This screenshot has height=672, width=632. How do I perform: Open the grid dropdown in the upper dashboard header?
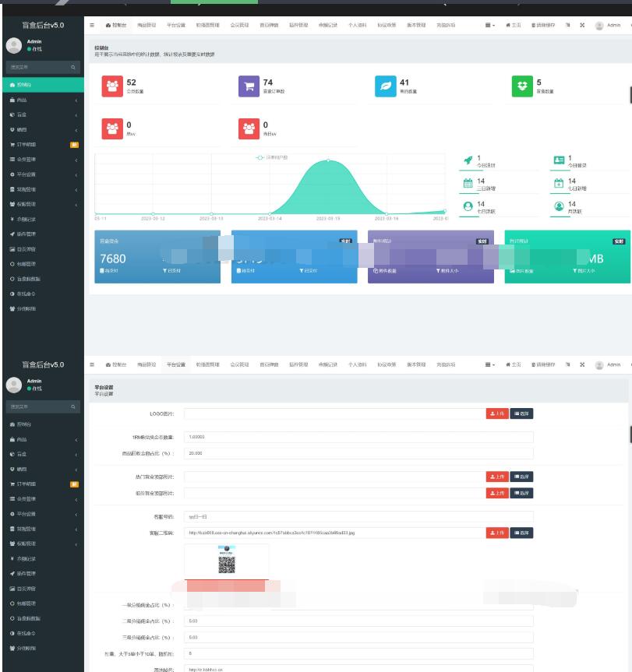pyautogui.click(x=490, y=26)
